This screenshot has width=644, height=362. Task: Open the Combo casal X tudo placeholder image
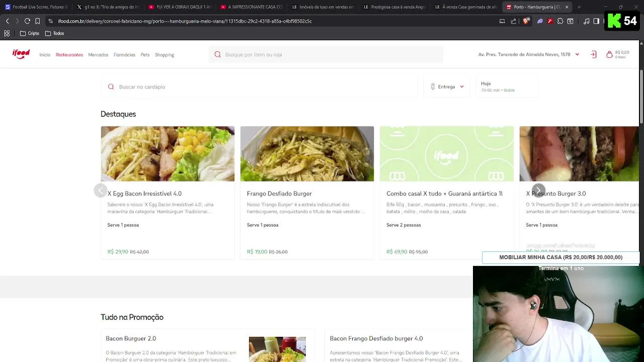tap(447, 154)
